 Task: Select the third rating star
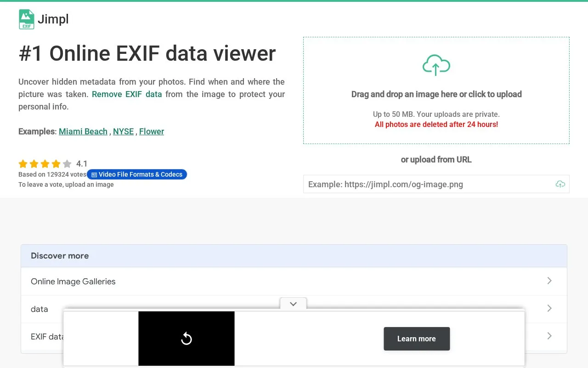45,164
